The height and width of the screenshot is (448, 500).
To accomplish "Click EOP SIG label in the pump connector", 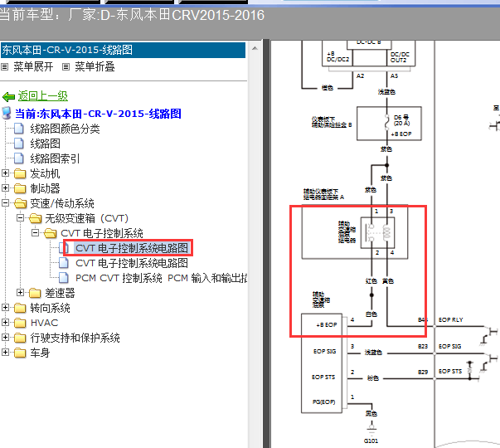I will click(324, 351).
